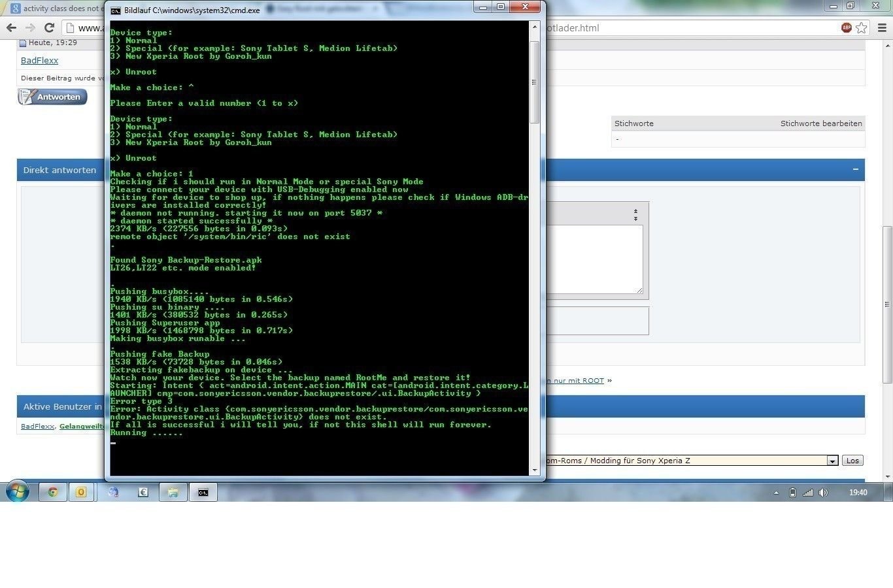Check the battery status tray icon
Viewport: 893px width, 588px height.
[792, 493]
